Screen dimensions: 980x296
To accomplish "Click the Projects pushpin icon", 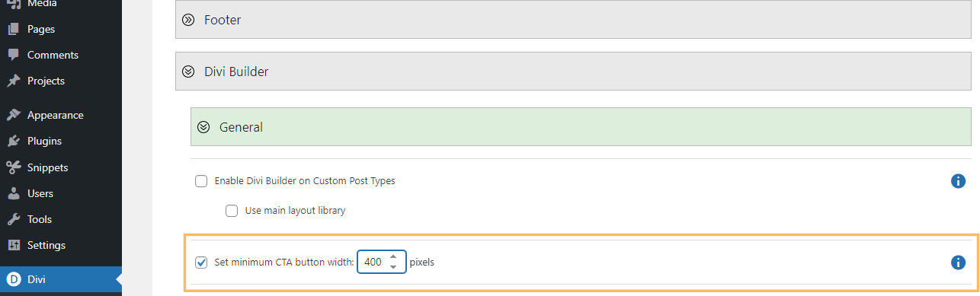I will tap(13, 81).
